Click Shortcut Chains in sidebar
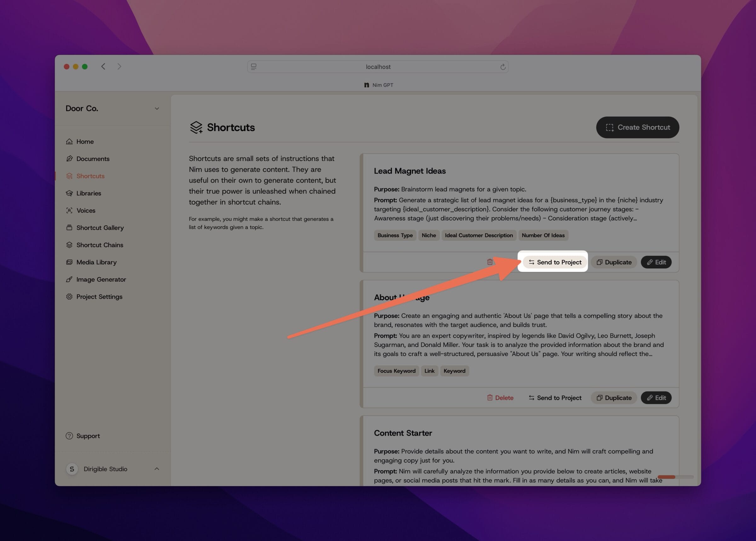This screenshot has width=756, height=541. tap(100, 244)
